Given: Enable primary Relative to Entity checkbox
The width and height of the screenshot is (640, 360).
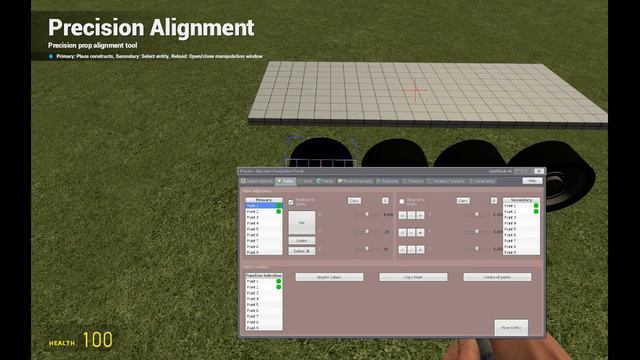Looking at the screenshot, I should click(x=291, y=202).
